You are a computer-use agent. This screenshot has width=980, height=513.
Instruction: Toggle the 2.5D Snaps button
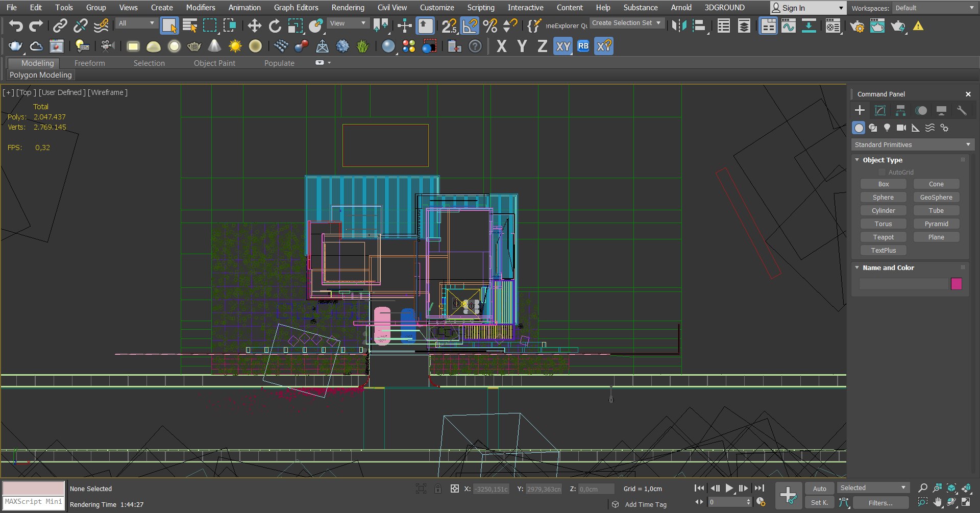click(449, 26)
